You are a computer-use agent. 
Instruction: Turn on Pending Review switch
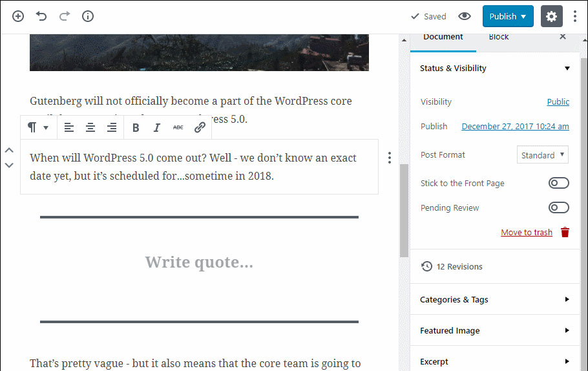(558, 208)
